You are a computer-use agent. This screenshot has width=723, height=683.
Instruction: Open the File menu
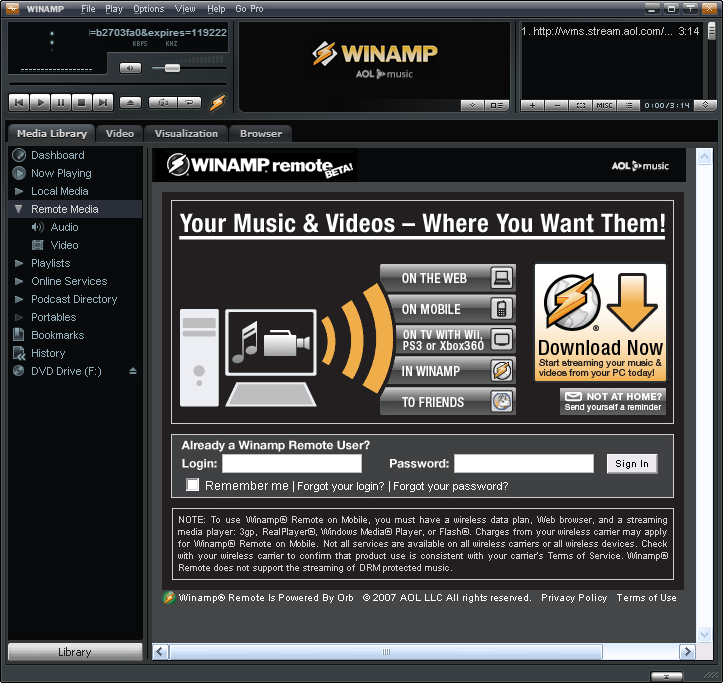tap(88, 9)
